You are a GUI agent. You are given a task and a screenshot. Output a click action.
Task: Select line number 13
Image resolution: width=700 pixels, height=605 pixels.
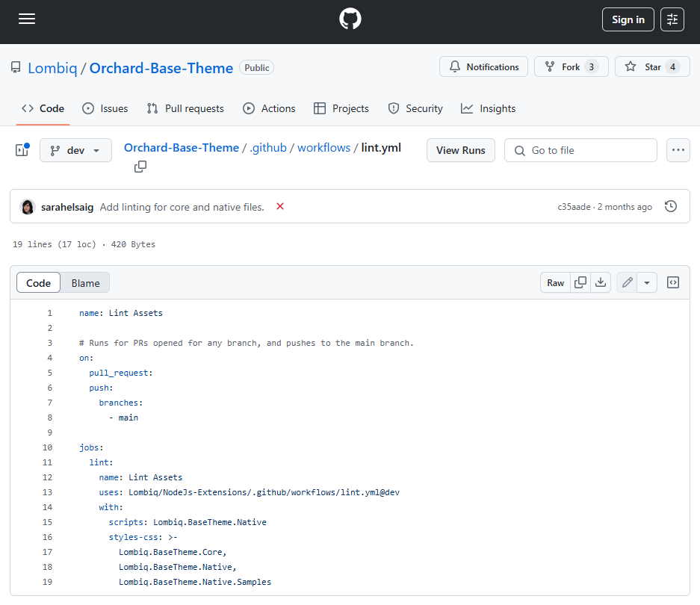[x=47, y=492]
